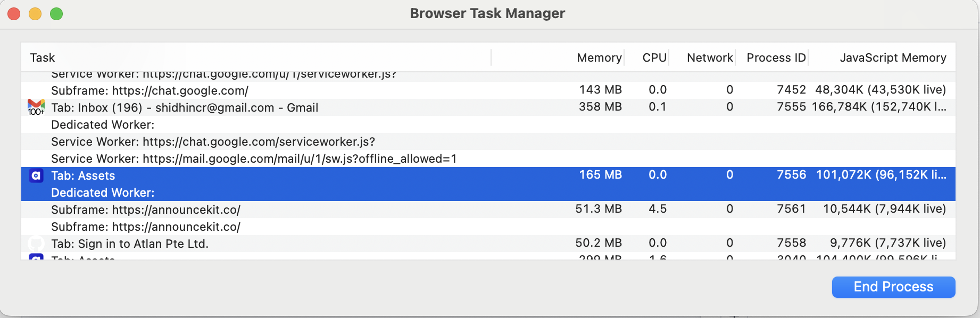The image size is (980, 318).
Task: Click the 101,072K JavaScript memory cell
Action: click(882, 175)
